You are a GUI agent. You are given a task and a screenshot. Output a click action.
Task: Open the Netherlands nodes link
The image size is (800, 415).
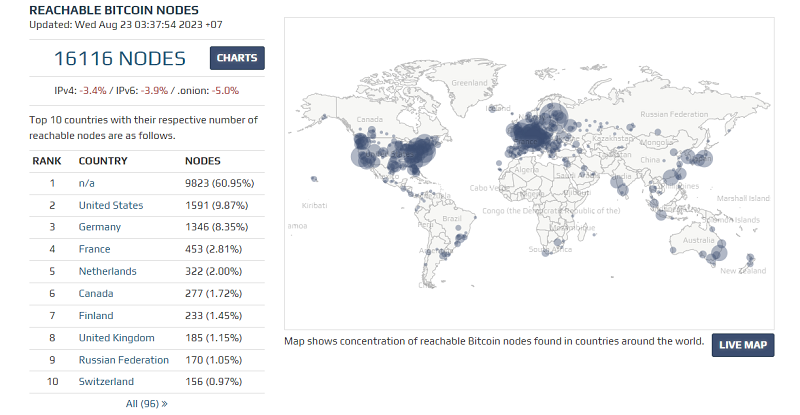[x=107, y=271]
